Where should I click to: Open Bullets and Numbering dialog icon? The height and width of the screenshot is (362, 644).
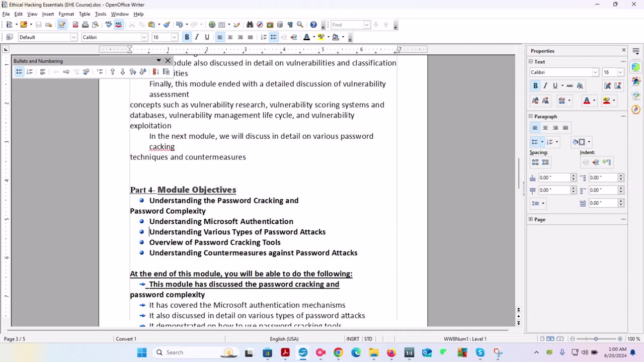166,72
